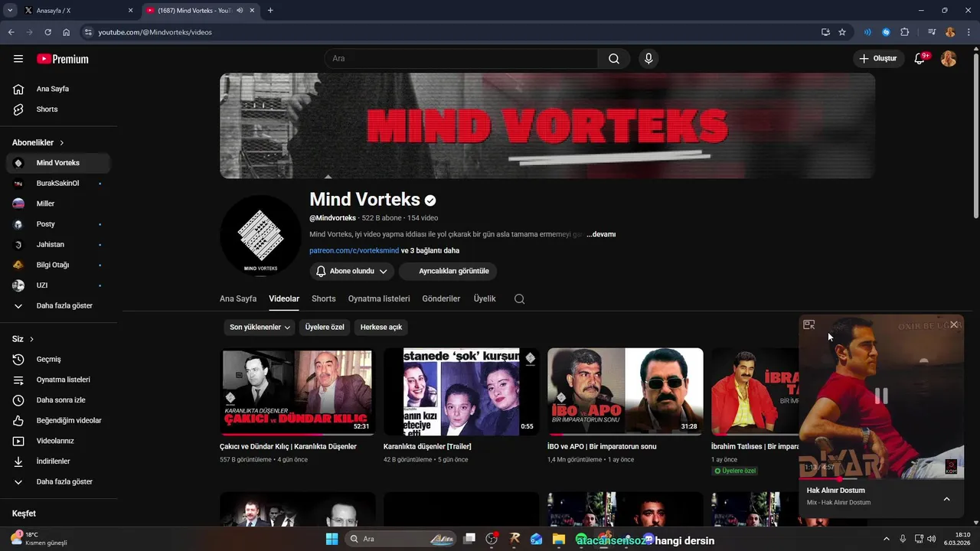Switch to the channel Shorts tab
The width and height of the screenshot is (980, 551).
[324, 299]
